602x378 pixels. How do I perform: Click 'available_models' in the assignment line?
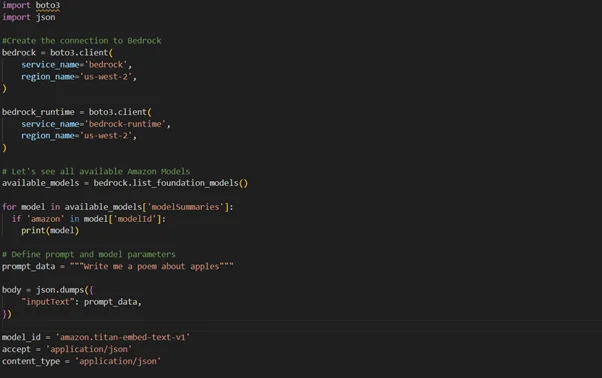click(41, 183)
